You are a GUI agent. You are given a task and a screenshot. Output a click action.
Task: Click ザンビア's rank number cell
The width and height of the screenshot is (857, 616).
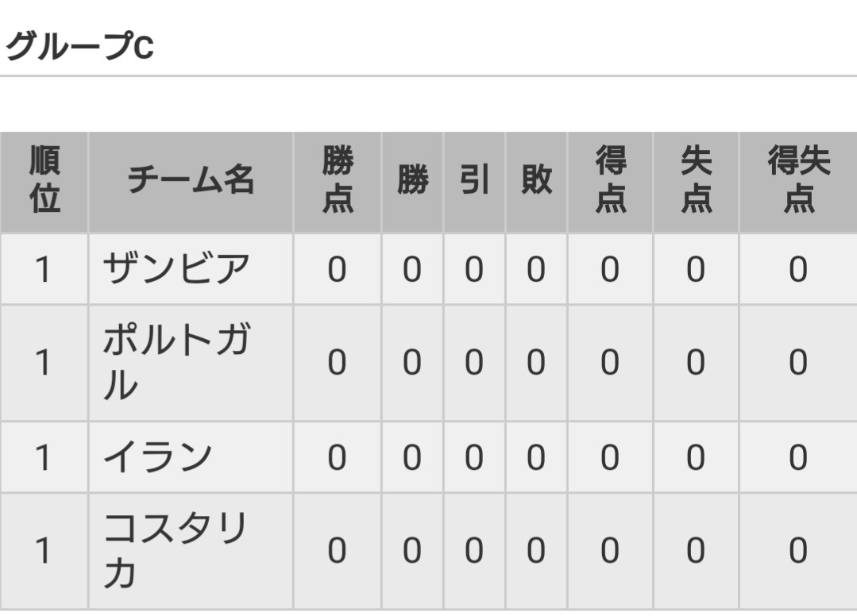pos(44,269)
